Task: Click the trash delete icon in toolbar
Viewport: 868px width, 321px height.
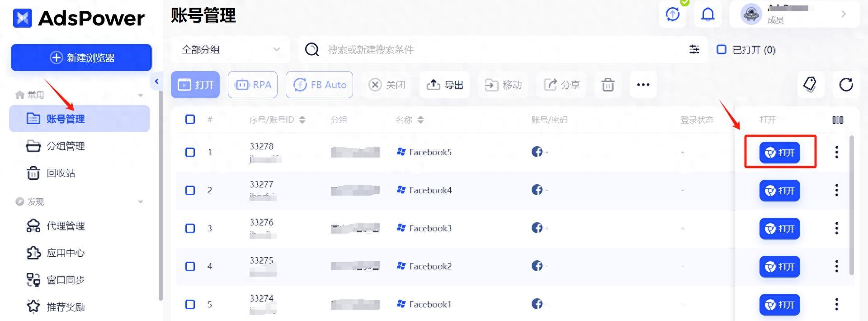Action: pos(608,85)
